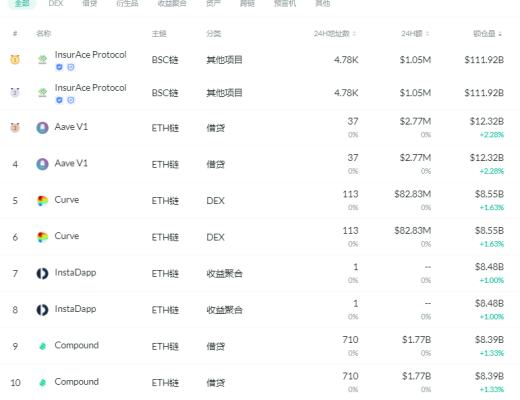
Task: Select the 全部 tab
Action: tap(22, 3)
